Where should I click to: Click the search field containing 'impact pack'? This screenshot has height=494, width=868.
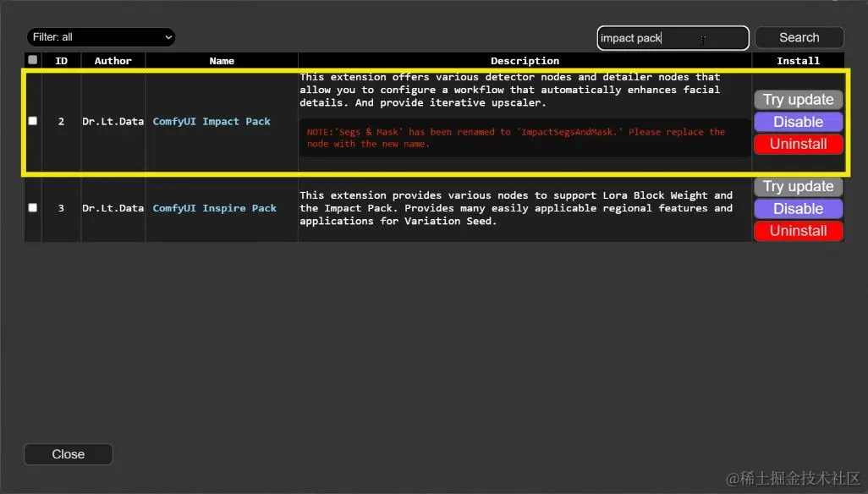(x=673, y=37)
